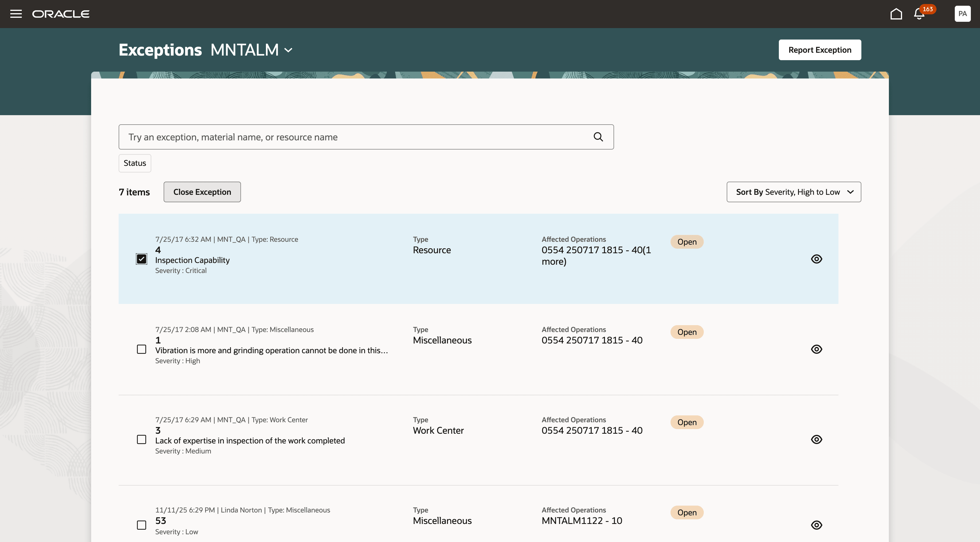Screen dimensions: 980x542
Task: Click the search magnifier icon
Action: [x=598, y=137]
